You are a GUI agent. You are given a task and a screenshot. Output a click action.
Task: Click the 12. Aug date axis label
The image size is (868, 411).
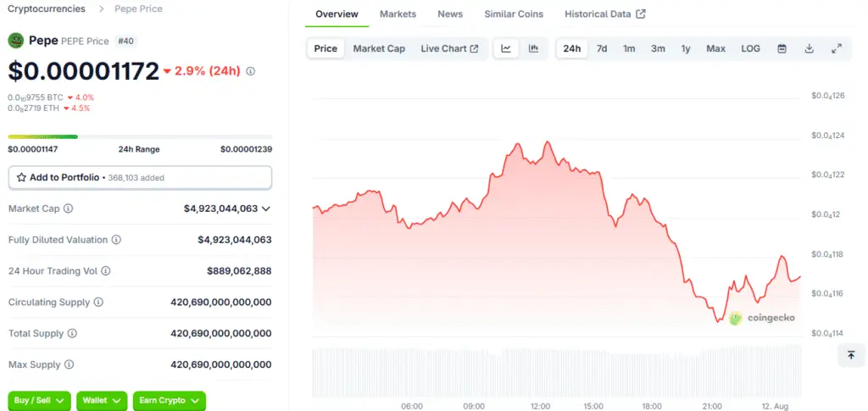coord(776,406)
